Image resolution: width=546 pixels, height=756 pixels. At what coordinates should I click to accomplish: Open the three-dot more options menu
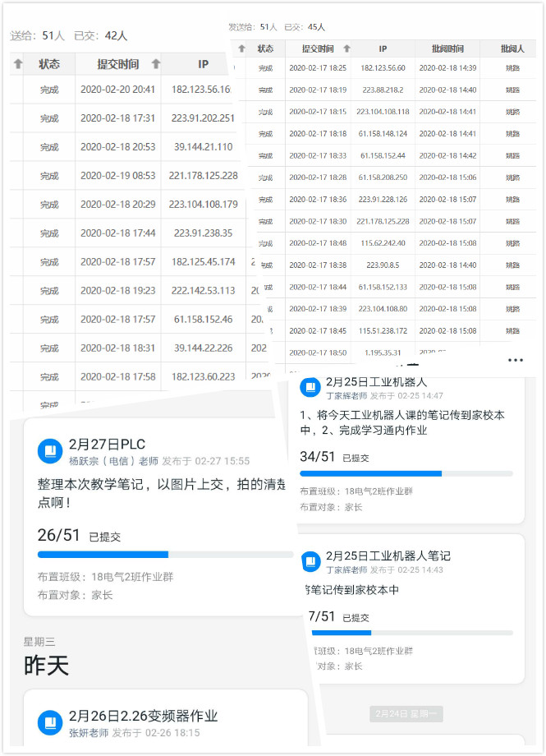[515, 360]
